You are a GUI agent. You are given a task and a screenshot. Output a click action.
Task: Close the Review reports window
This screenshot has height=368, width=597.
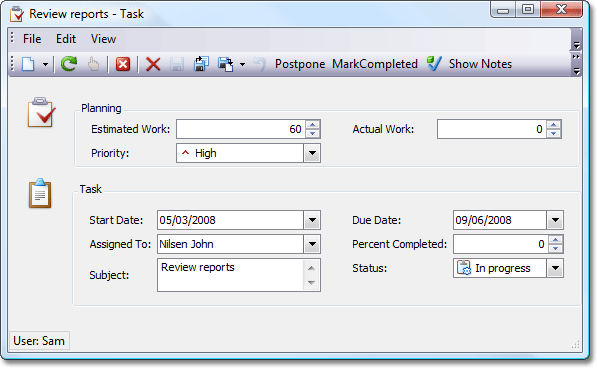click(x=561, y=10)
